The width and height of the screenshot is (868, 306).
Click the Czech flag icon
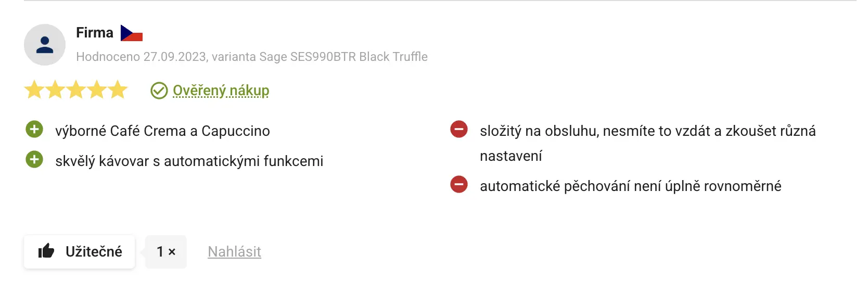pyautogui.click(x=131, y=33)
